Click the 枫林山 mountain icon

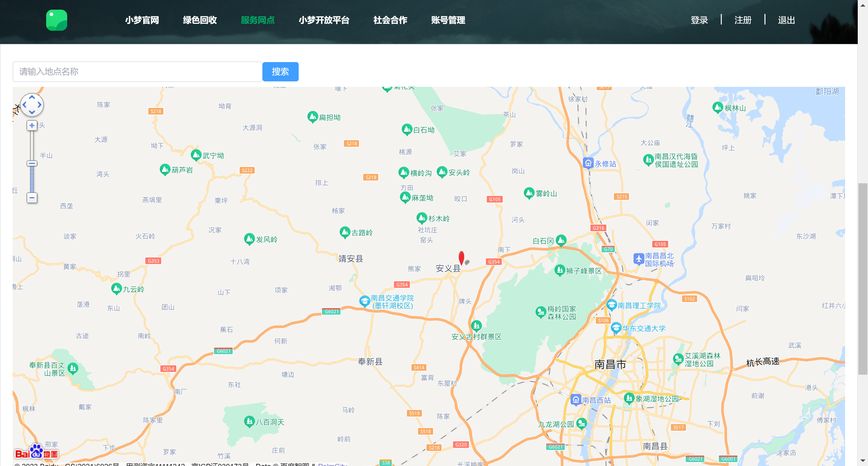(718, 108)
